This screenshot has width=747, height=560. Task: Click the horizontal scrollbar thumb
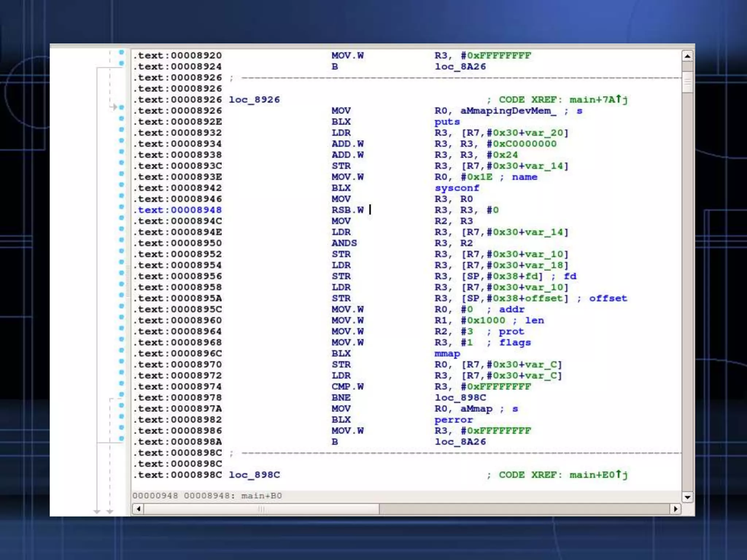click(261, 509)
